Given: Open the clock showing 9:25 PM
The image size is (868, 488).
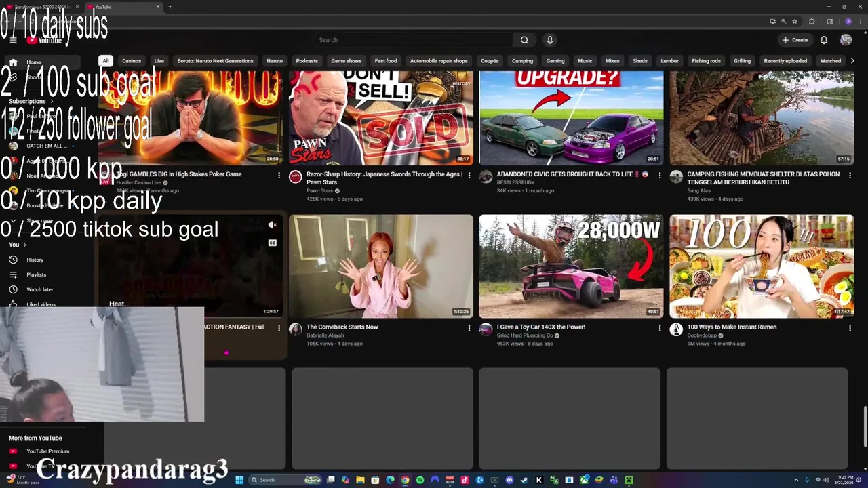Looking at the screenshot, I should pyautogui.click(x=844, y=480).
